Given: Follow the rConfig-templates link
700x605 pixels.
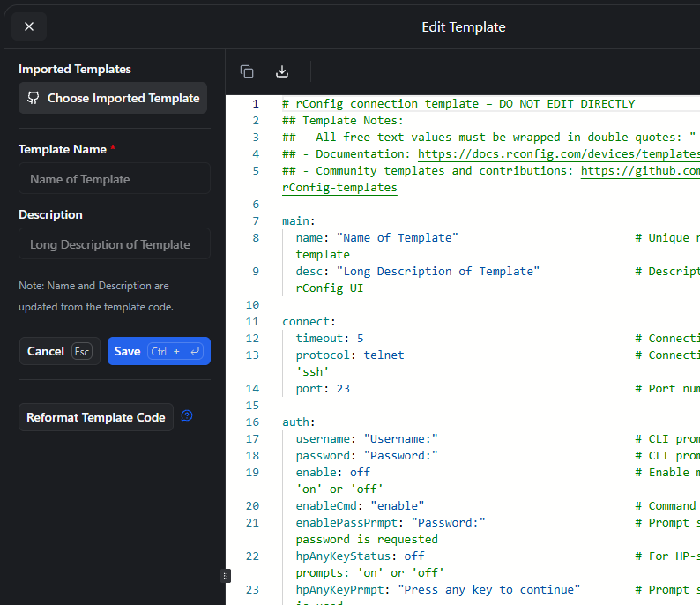Looking at the screenshot, I should point(339,188).
